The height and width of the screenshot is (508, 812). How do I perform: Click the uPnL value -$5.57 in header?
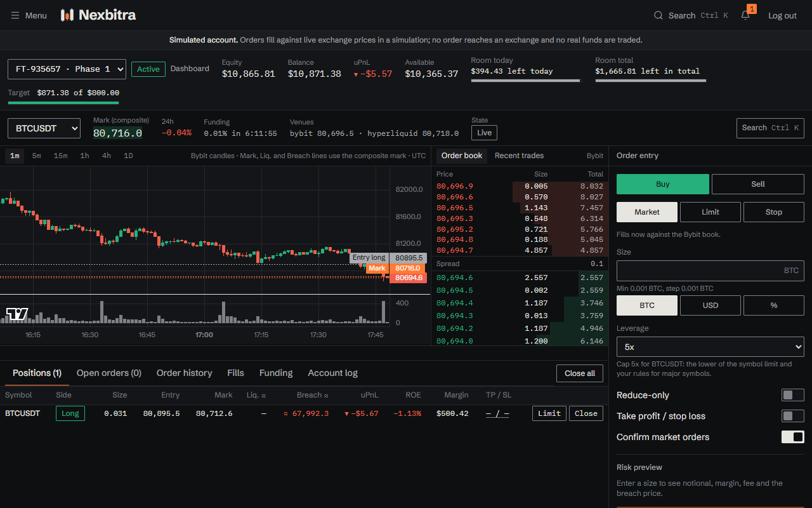click(x=373, y=74)
